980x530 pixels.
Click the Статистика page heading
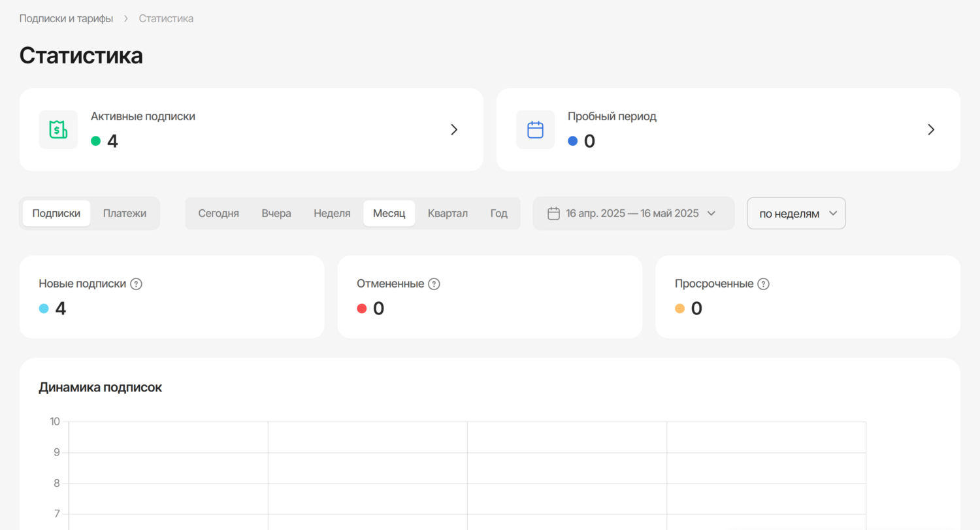[81, 56]
